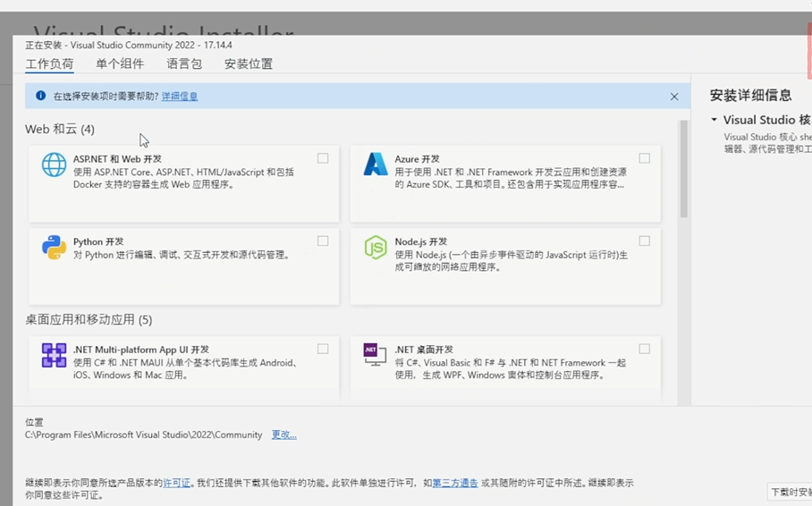Open the 详细信息 help link
This screenshot has width=812, height=506.
pyautogui.click(x=180, y=96)
